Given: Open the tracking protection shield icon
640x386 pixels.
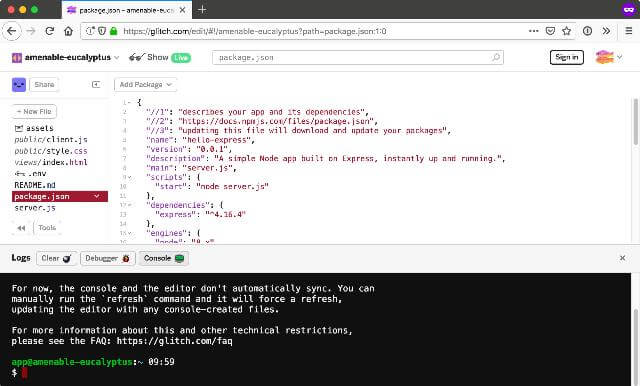Looking at the screenshot, I should pyautogui.click(x=102, y=31).
